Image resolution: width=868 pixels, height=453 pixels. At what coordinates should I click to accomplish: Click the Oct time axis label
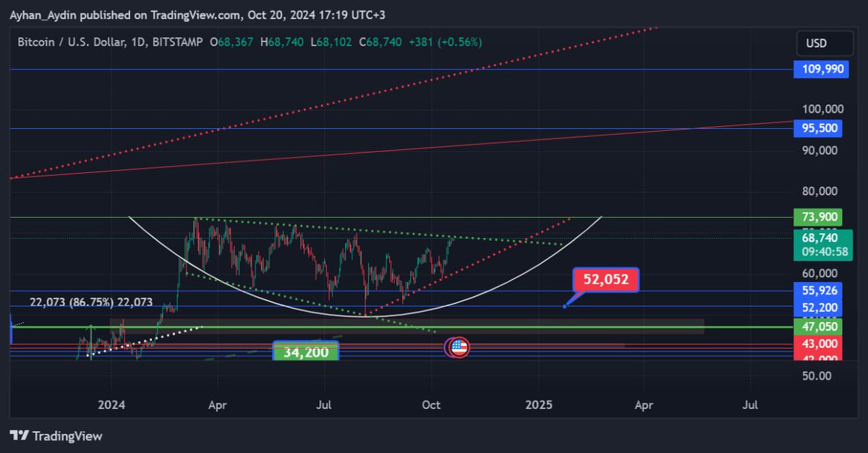pyautogui.click(x=431, y=405)
